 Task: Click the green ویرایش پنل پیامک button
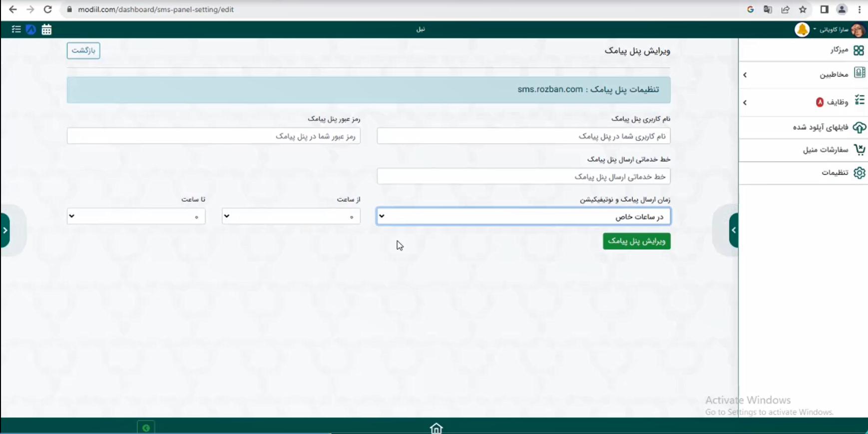tap(636, 241)
